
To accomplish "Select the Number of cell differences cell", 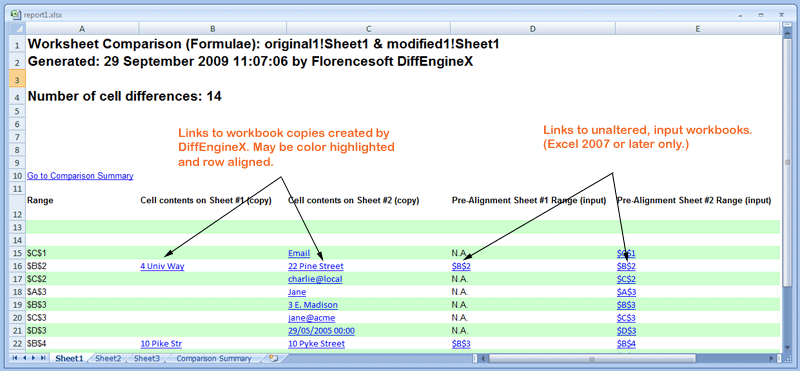I will 124,96.
